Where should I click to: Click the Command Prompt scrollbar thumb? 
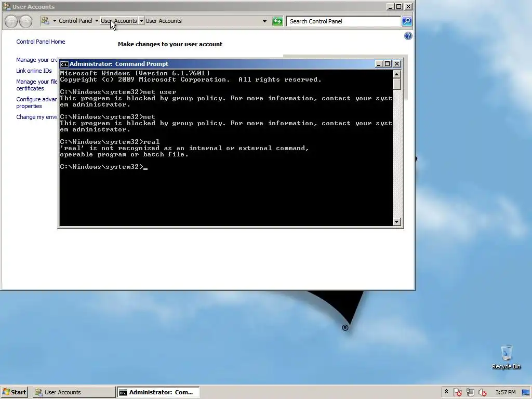(396, 84)
